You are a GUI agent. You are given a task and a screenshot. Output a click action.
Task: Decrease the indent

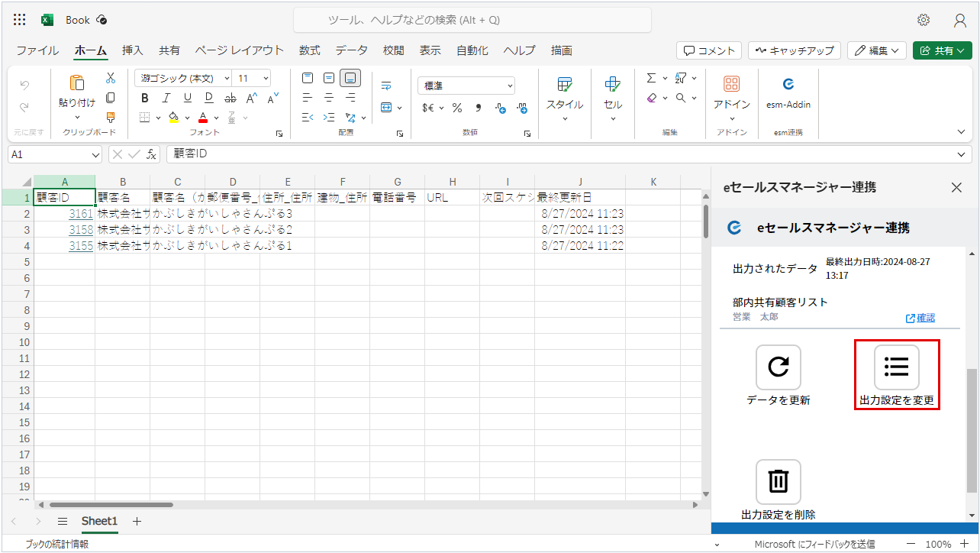click(x=308, y=118)
